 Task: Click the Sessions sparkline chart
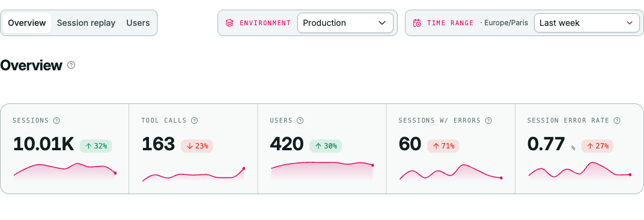point(65,172)
